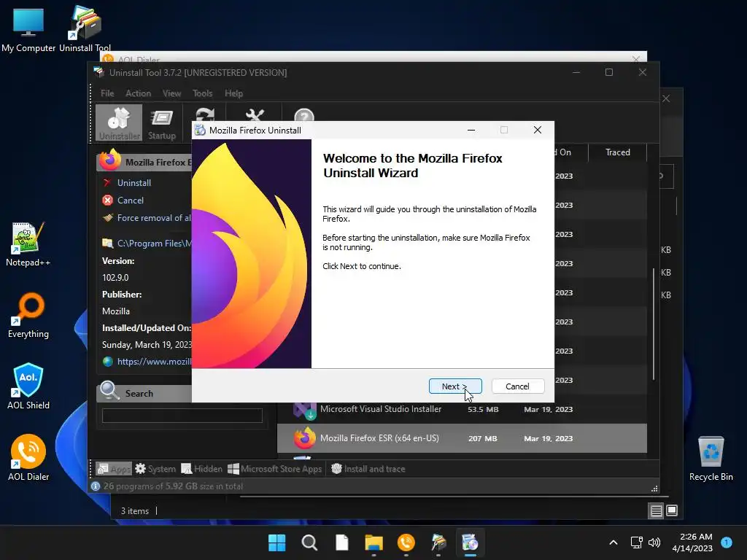Click the folder icon beside install path

click(x=108, y=244)
